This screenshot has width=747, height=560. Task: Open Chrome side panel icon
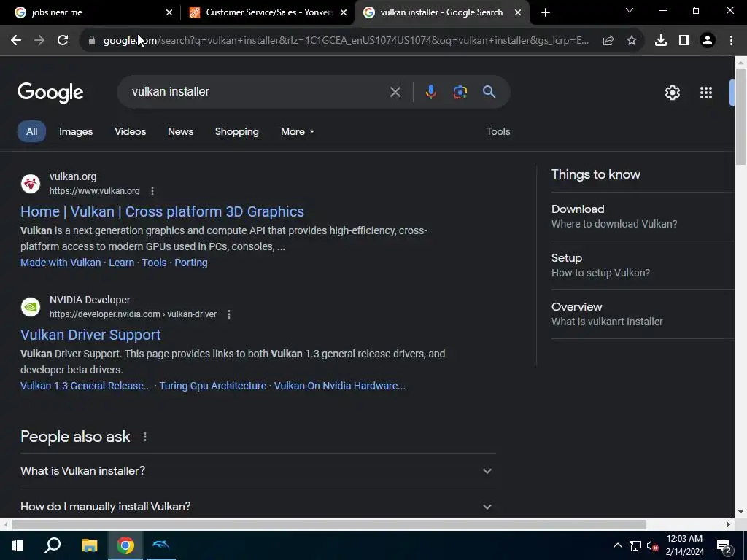coord(684,41)
